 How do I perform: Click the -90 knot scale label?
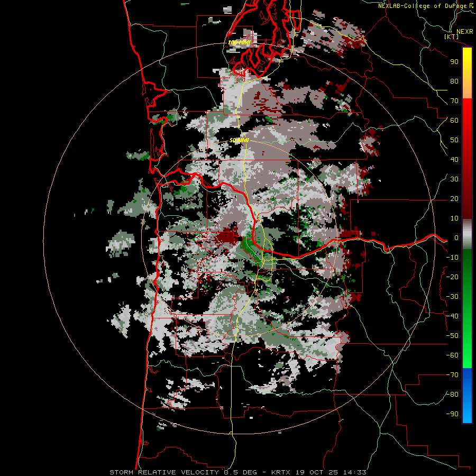click(x=452, y=414)
